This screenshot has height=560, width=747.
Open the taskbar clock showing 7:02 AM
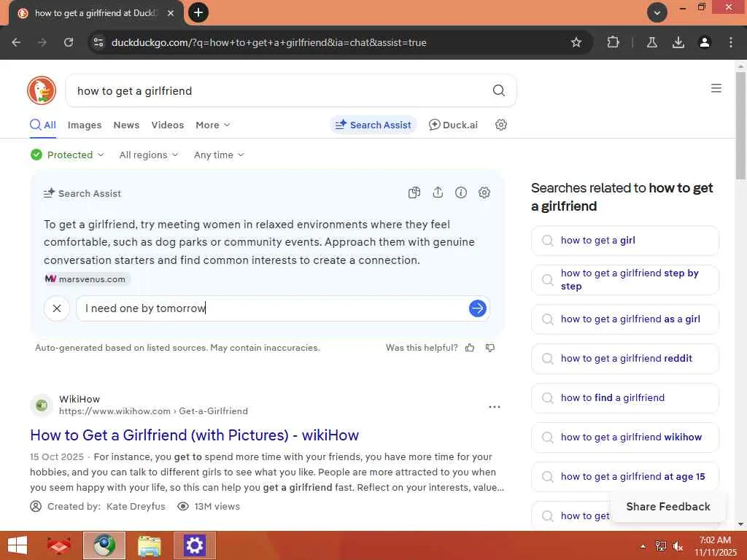coord(715,545)
